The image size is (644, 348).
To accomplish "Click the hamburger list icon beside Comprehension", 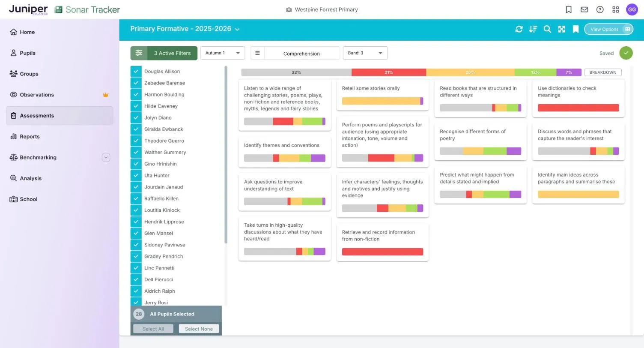I will 257,53.
